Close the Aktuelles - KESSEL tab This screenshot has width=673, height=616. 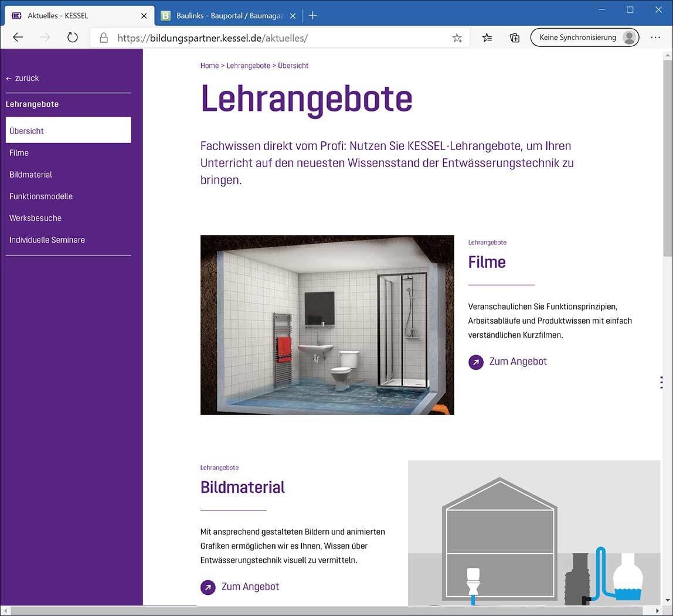click(x=144, y=16)
